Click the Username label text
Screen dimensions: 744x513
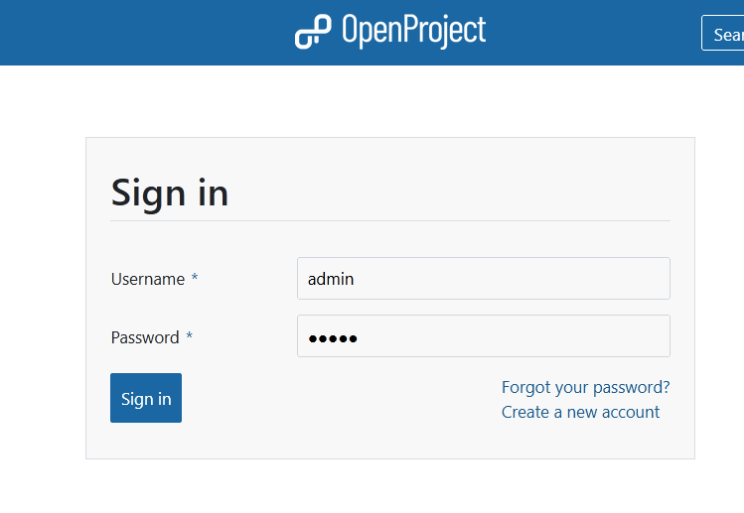click(147, 279)
